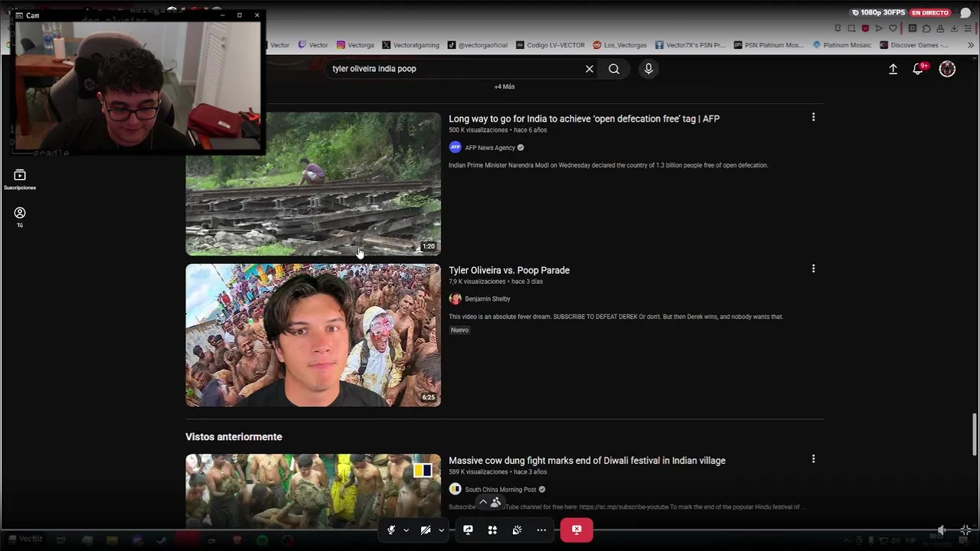Show participants icon above call bar

[x=495, y=503]
